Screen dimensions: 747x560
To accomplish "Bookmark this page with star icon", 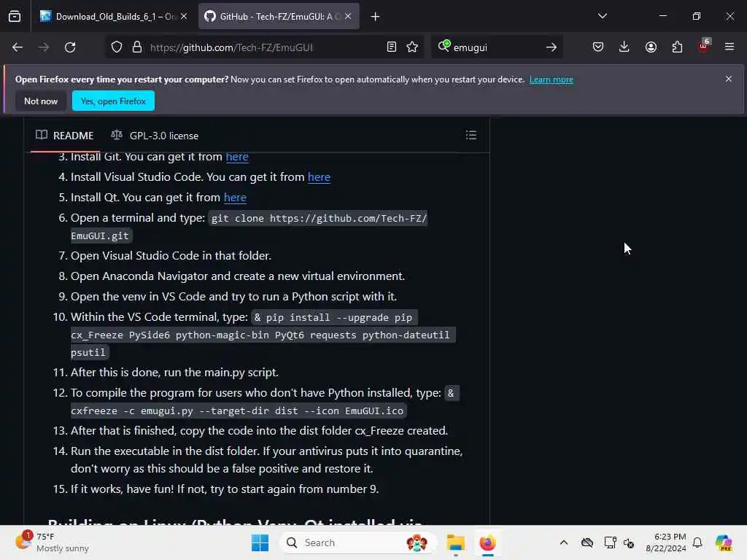I will pos(412,47).
